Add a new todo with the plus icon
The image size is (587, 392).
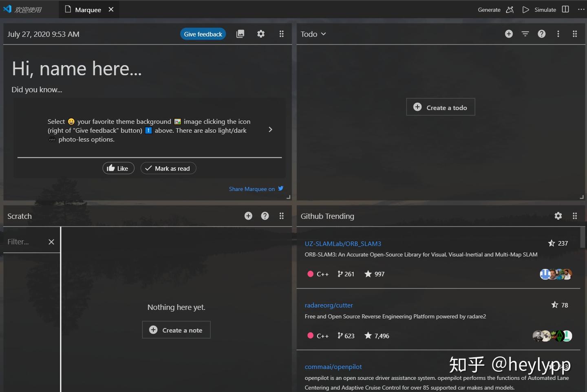point(509,34)
